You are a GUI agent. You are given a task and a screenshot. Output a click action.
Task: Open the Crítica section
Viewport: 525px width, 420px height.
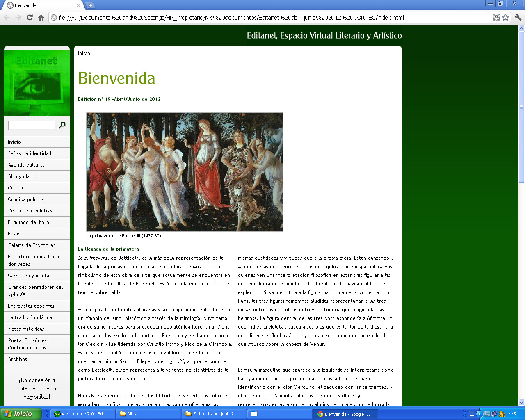37,188
